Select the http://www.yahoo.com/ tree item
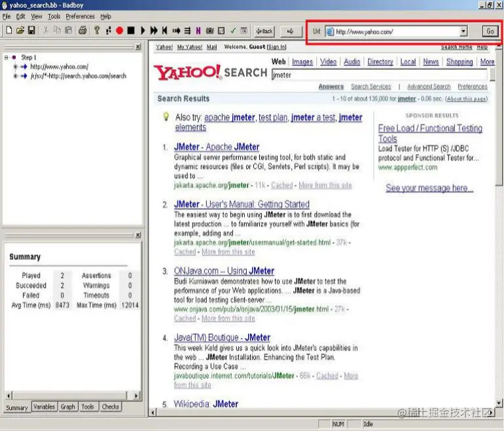This screenshot has width=504, height=431. pos(59,67)
